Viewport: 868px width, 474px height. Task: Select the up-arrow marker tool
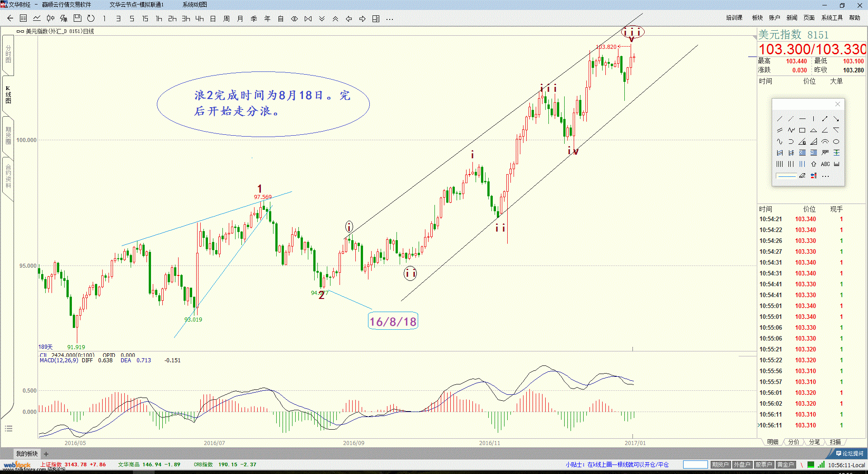pos(814,164)
